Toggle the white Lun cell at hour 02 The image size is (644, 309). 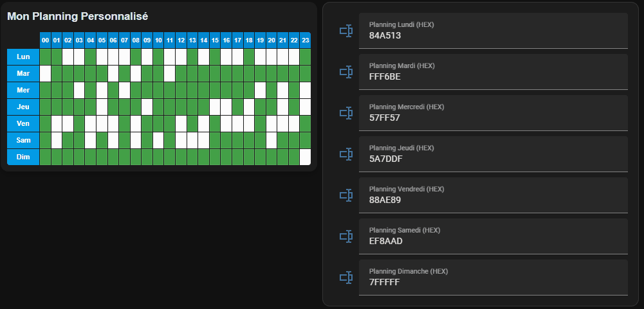click(68, 57)
